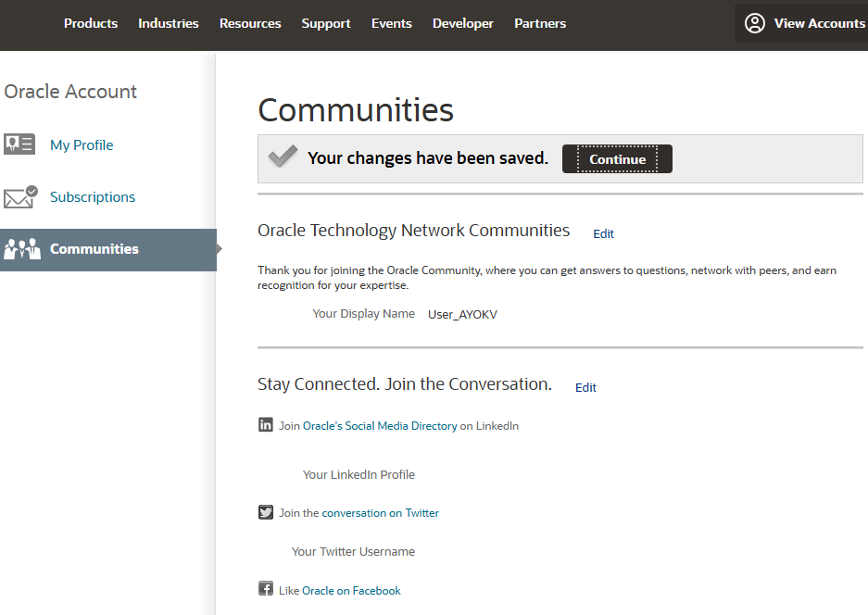
Task: Open the Partners menu
Action: (540, 23)
